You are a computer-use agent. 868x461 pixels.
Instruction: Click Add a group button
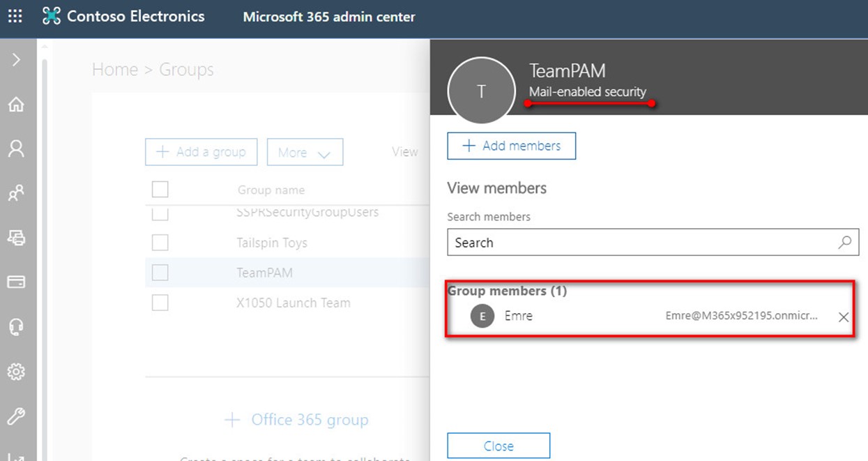201,152
